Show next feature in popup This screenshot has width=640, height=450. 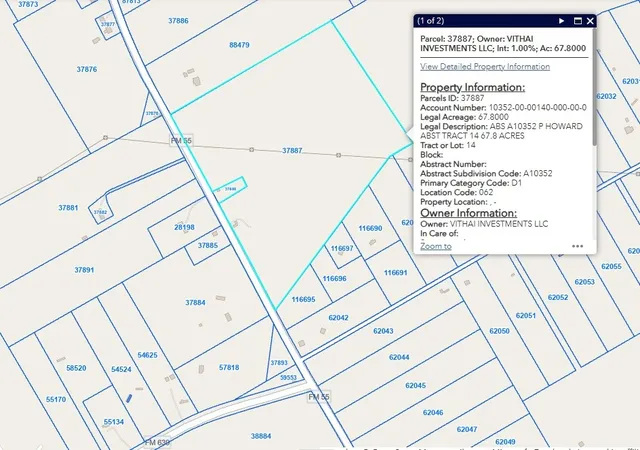pyautogui.click(x=562, y=21)
